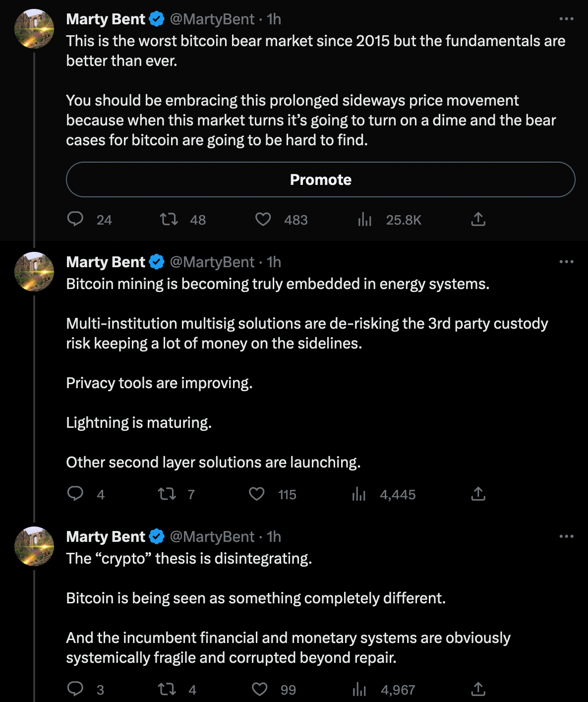Click the profile avatar on the third tweet

click(x=34, y=546)
